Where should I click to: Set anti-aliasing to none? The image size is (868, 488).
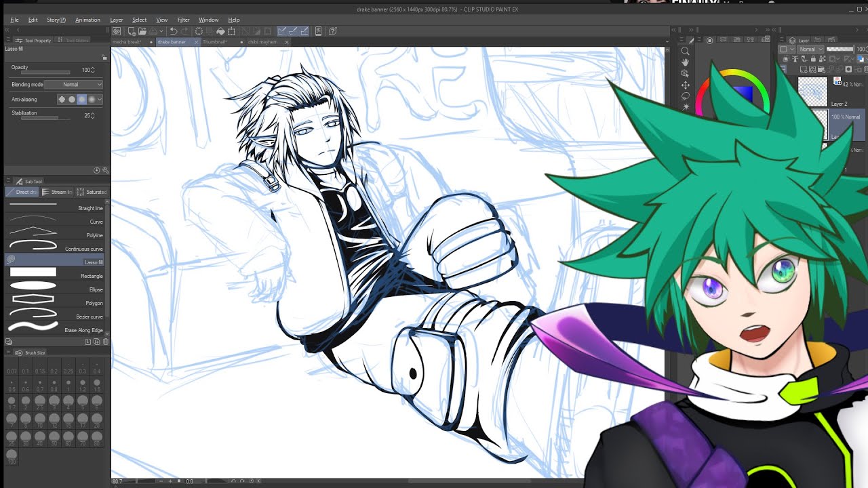(x=62, y=99)
